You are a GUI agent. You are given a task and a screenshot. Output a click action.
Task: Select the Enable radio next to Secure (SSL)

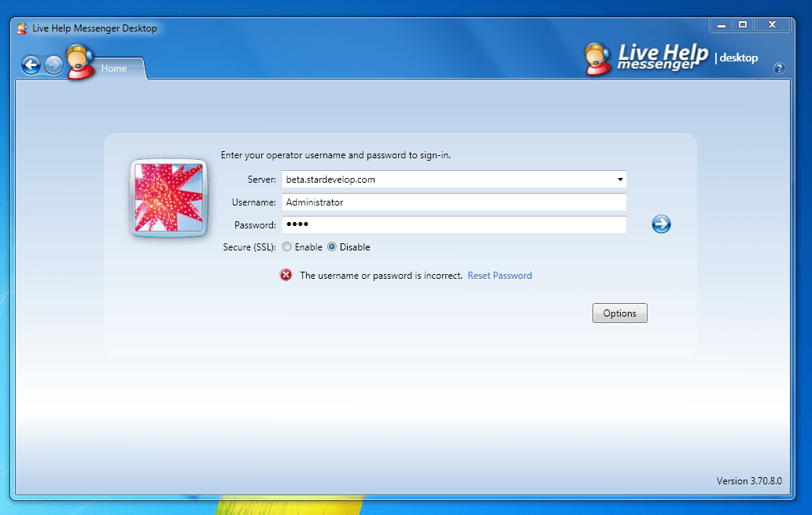pos(287,246)
